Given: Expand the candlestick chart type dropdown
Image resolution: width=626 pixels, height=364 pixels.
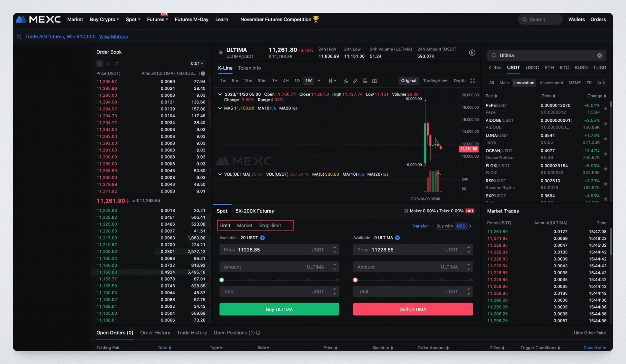Looking at the screenshot, I should point(332,81).
